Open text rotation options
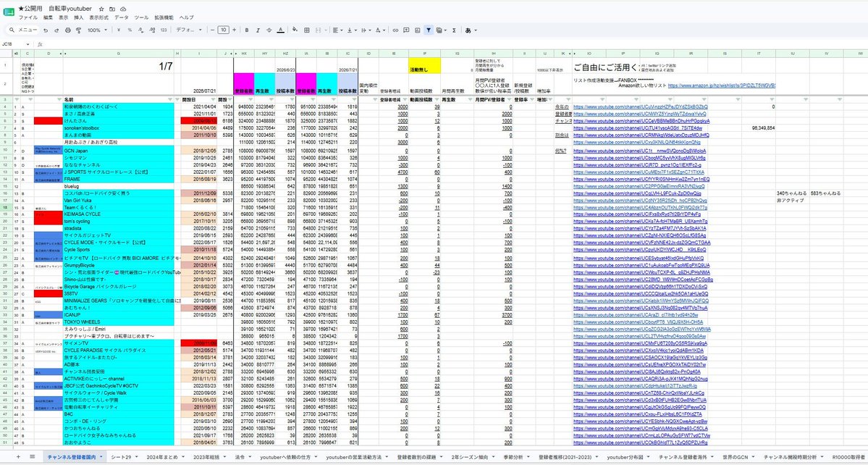The height and width of the screenshot is (465, 868). 381,30
